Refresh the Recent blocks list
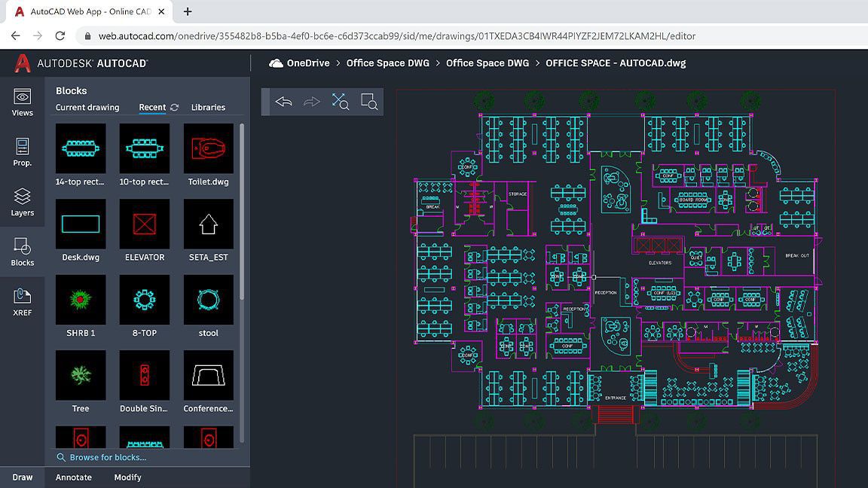Viewport: 868px width, 488px height. tap(173, 107)
